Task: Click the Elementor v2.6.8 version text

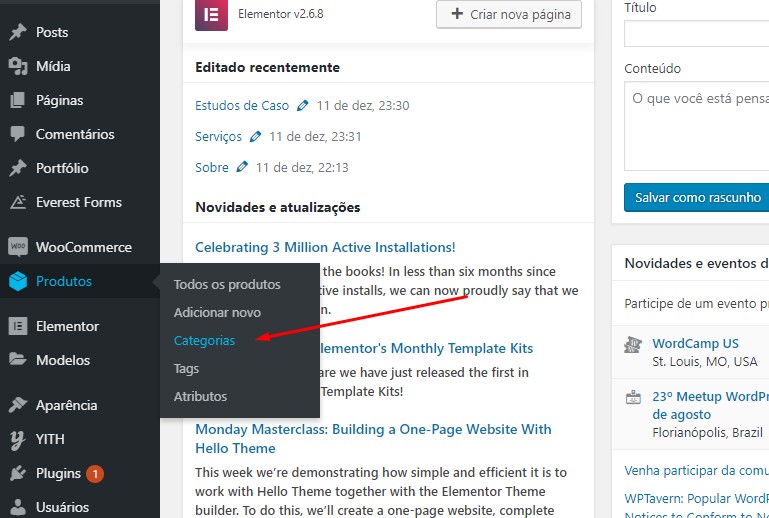Action: tap(281, 14)
